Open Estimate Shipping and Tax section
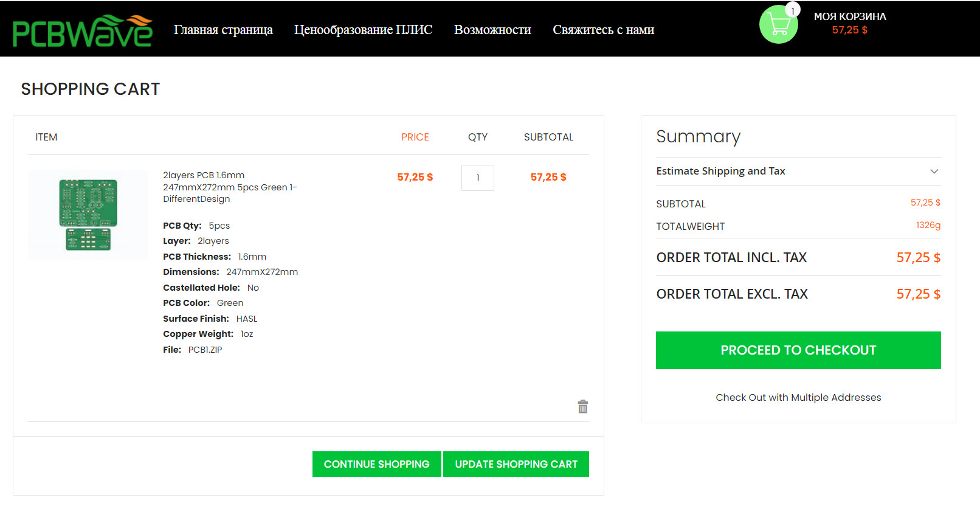 coord(720,172)
